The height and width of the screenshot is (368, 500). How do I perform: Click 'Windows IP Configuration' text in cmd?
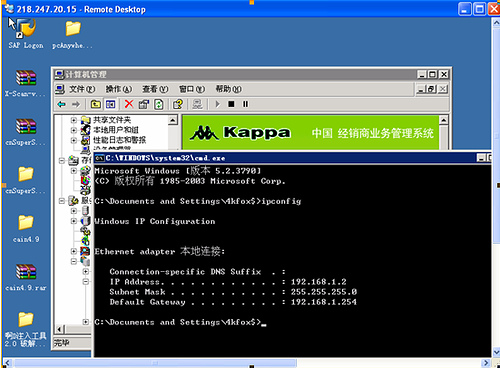155,221
